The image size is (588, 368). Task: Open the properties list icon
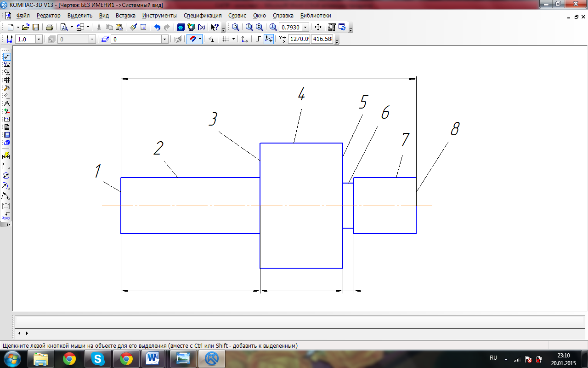tap(143, 27)
